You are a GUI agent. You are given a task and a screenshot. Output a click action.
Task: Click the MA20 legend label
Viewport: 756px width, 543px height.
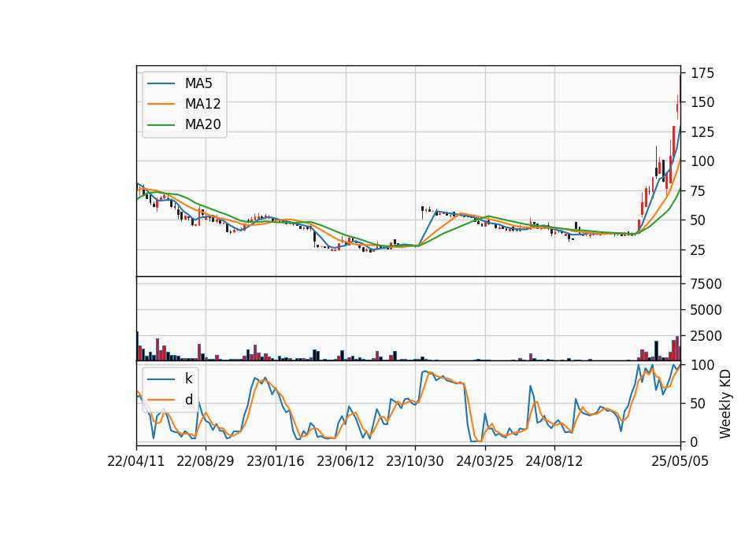point(202,124)
